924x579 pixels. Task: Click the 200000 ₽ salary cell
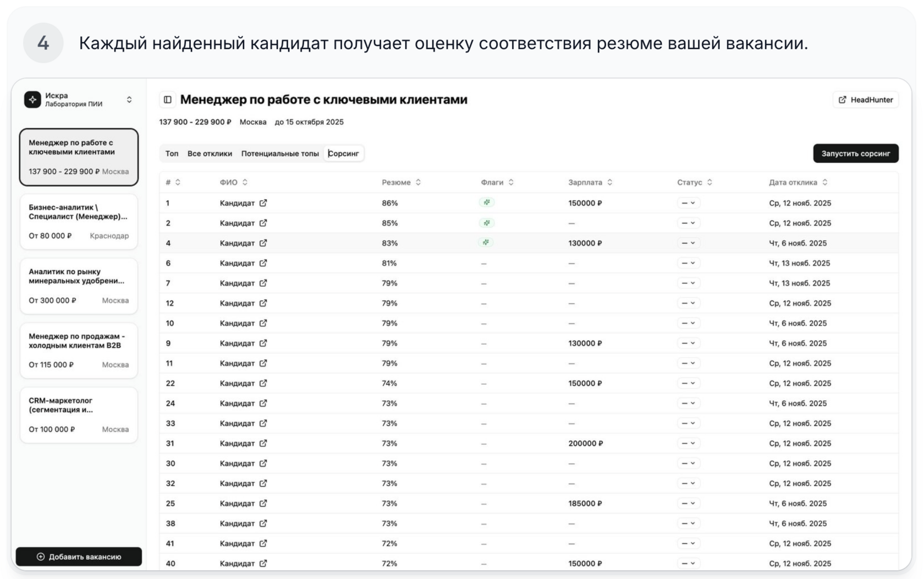tap(586, 443)
